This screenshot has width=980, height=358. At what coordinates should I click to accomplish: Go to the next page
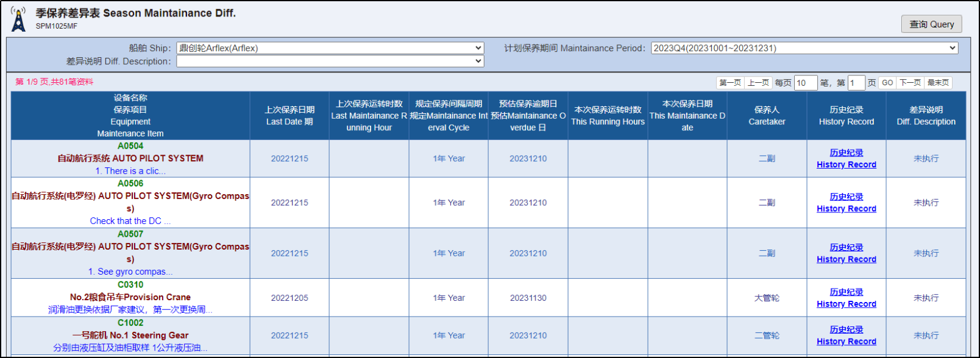tap(910, 83)
